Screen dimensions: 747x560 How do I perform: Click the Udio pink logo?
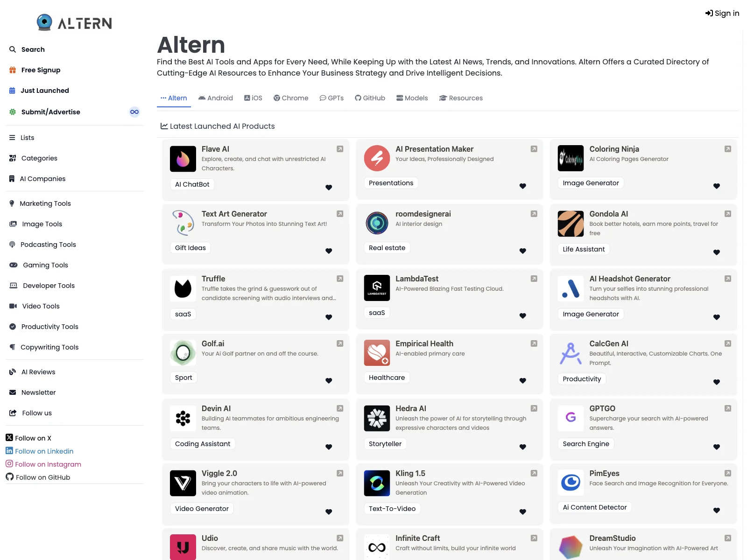(183, 547)
